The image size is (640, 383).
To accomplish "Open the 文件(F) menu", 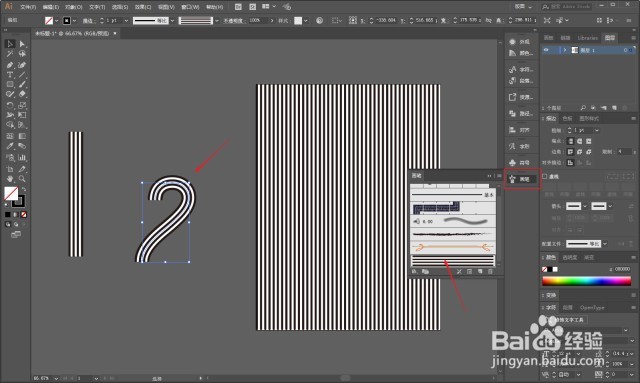I will click(28, 7).
